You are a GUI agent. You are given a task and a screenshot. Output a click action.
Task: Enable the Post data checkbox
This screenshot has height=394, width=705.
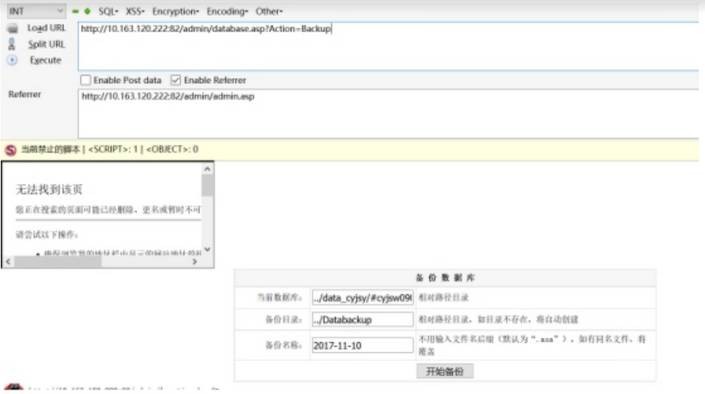tap(85, 81)
